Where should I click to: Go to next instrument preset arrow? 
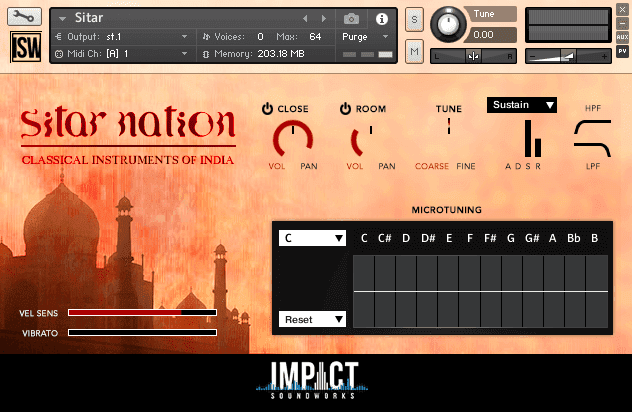(x=324, y=18)
